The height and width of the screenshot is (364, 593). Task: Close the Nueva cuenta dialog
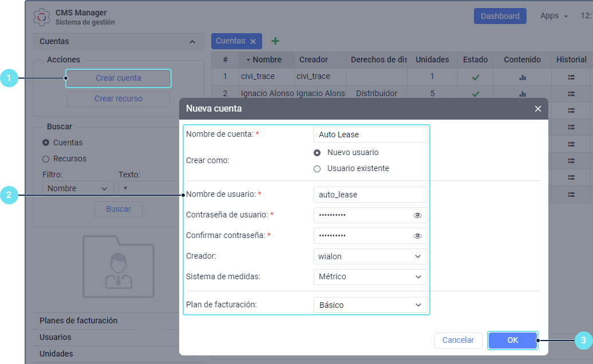(x=537, y=109)
